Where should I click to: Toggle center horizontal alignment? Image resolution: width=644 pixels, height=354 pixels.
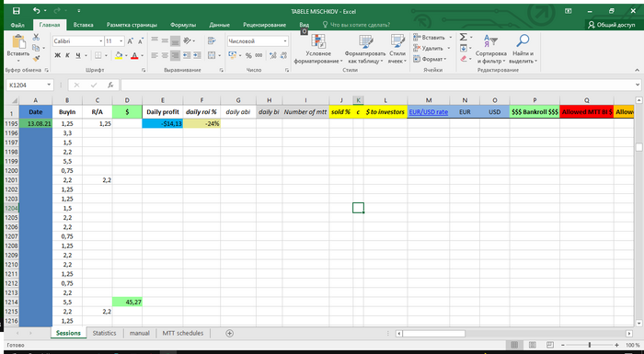(165, 55)
